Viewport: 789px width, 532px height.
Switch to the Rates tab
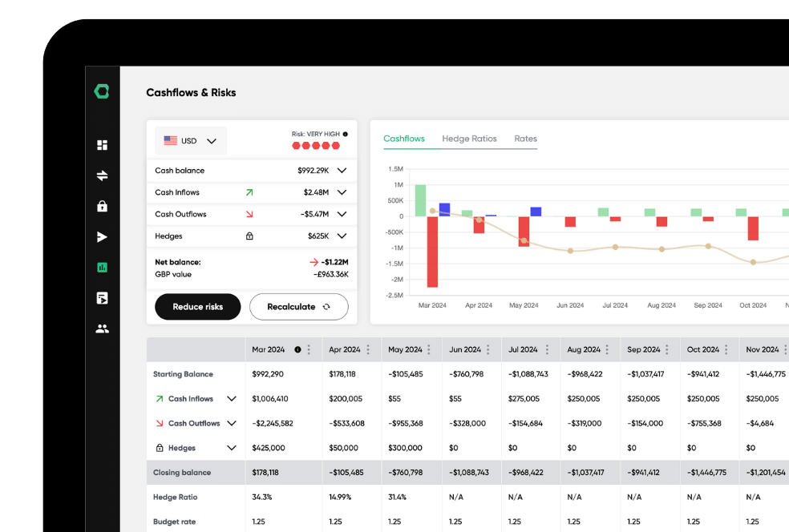pyautogui.click(x=525, y=139)
